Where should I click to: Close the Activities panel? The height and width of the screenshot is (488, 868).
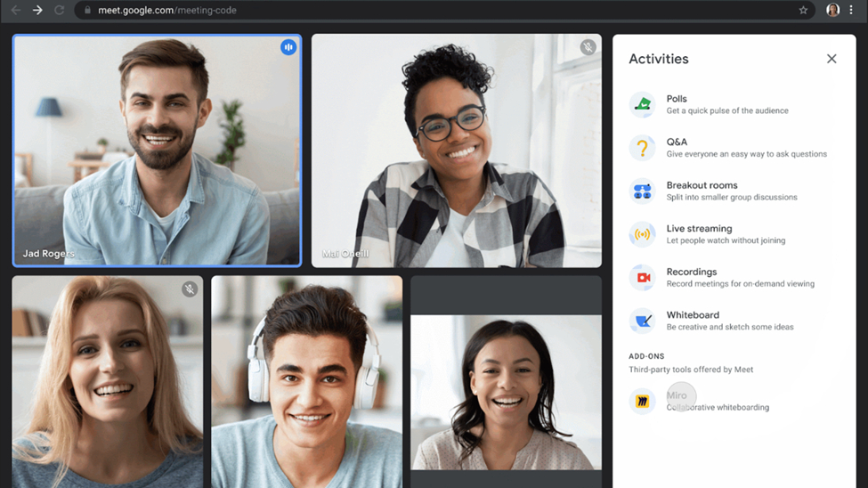coord(831,59)
